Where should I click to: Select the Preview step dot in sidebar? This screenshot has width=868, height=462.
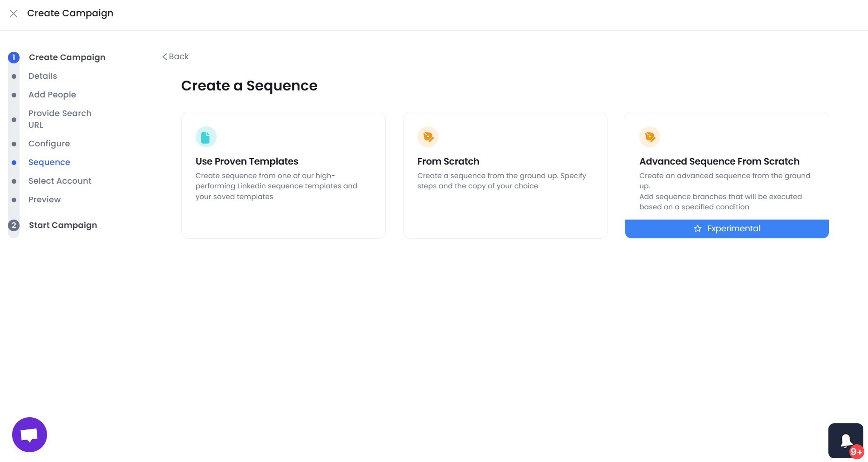14,200
